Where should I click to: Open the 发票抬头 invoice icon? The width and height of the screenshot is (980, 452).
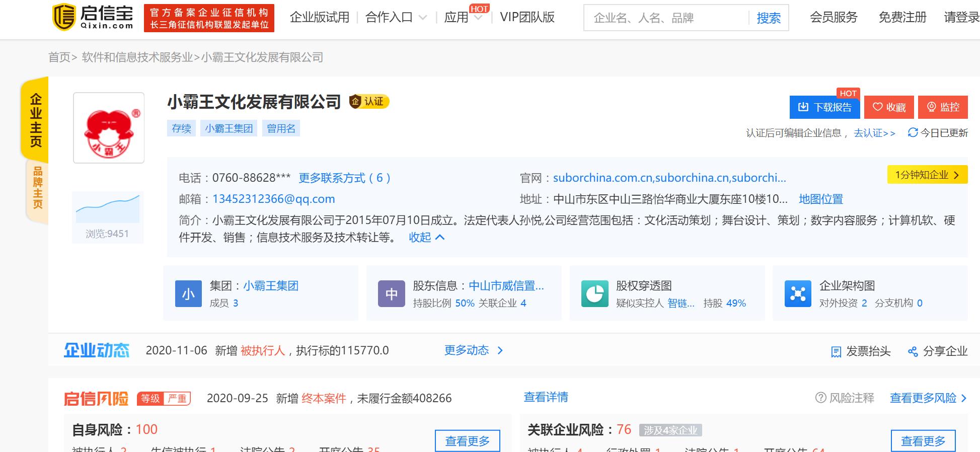click(836, 351)
